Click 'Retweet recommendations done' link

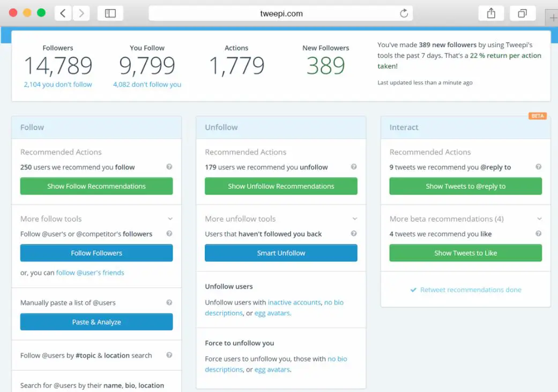coord(466,290)
